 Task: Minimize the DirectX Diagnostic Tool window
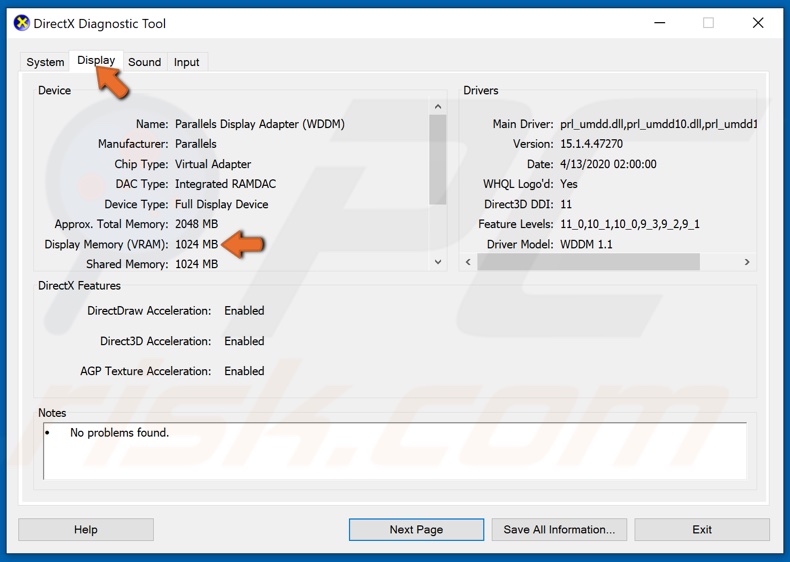click(660, 23)
